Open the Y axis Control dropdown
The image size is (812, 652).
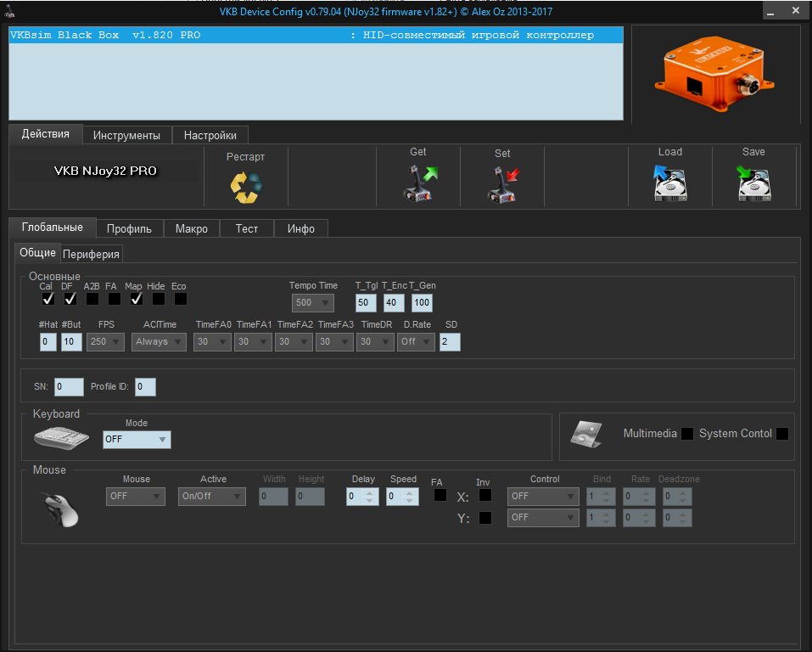[x=543, y=518]
